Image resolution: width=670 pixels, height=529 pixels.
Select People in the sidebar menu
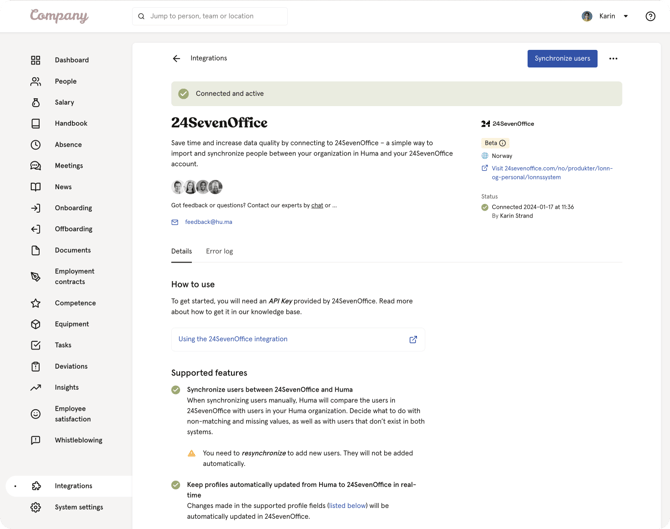pos(65,81)
